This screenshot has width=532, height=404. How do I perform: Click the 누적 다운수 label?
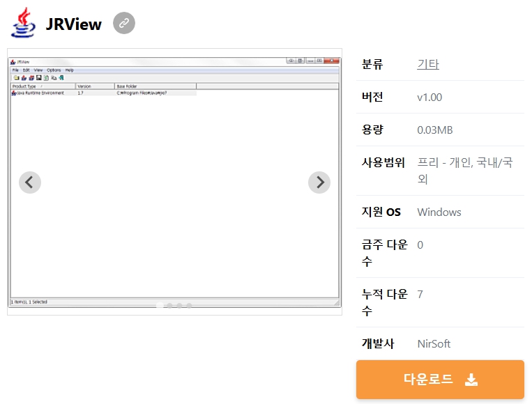[x=384, y=302]
